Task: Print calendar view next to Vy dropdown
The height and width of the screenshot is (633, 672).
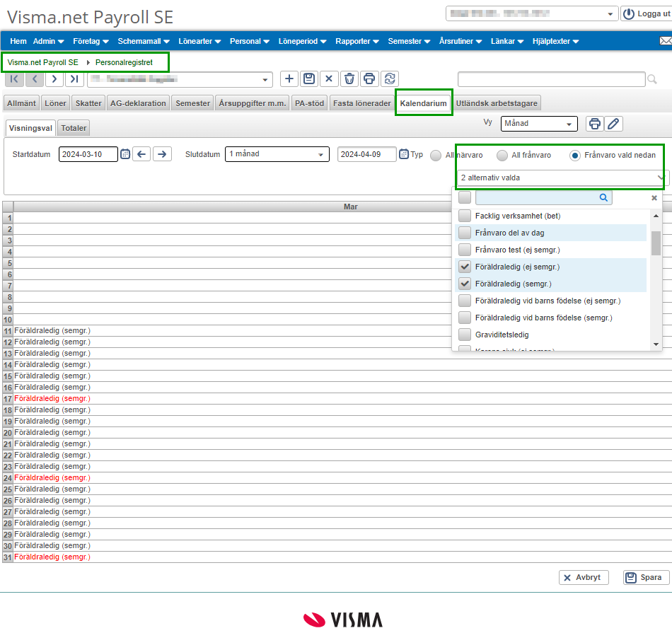Action: tap(594, 124)
